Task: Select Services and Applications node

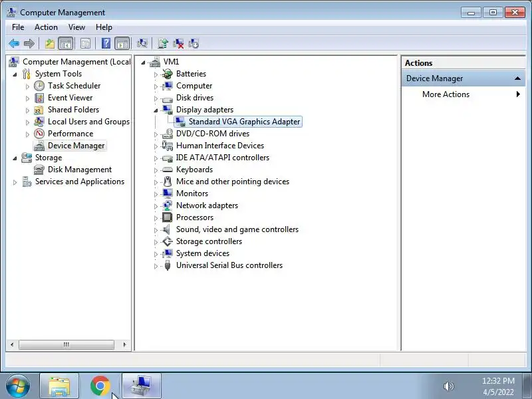Action: (x=80, y=182)
